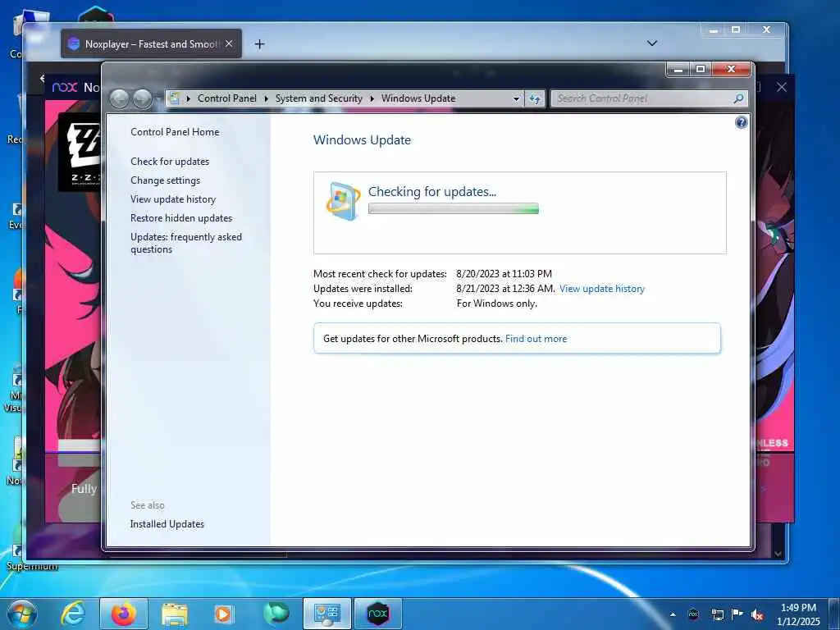Expand arrow after Control Panel breadcrumb
The image size is (840, 630).
point(267,98)
